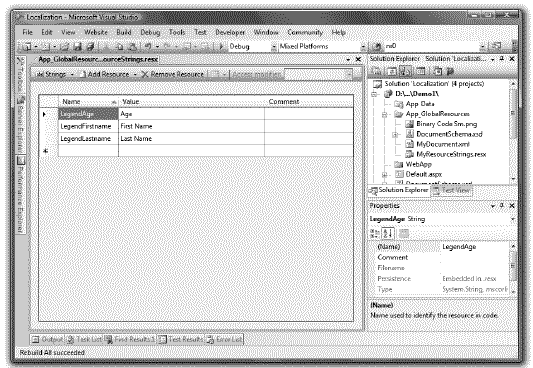Click the Nest Related Files icon in Solution Explorer
533x368 pixels.
pyautogui.click(x=406, y=71)
